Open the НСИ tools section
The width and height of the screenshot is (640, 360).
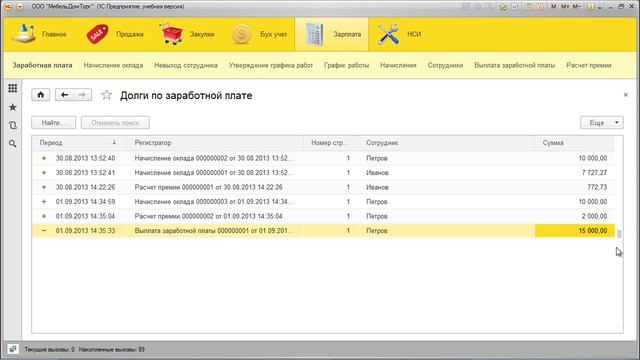click(399, 34)
